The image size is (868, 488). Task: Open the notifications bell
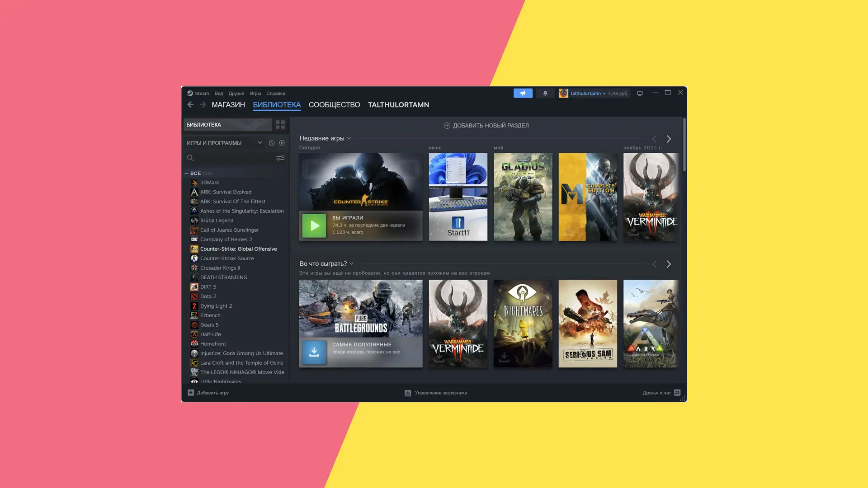point(545,93)
